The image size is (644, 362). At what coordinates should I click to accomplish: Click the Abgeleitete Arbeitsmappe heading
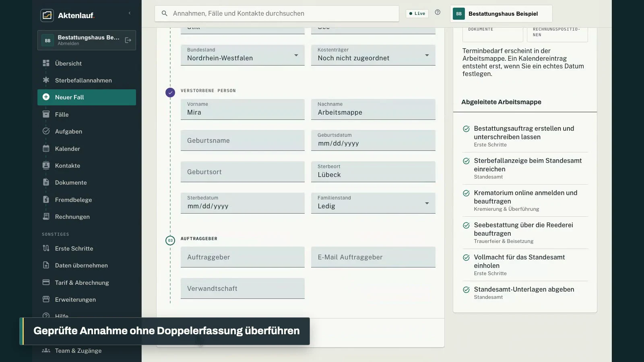[x=501, y=102]
